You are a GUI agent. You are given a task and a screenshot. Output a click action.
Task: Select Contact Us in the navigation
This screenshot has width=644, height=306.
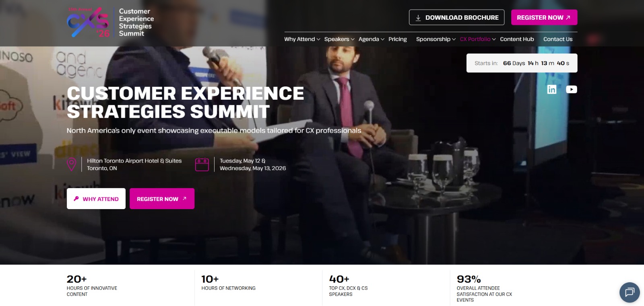(x=558, y=39)
